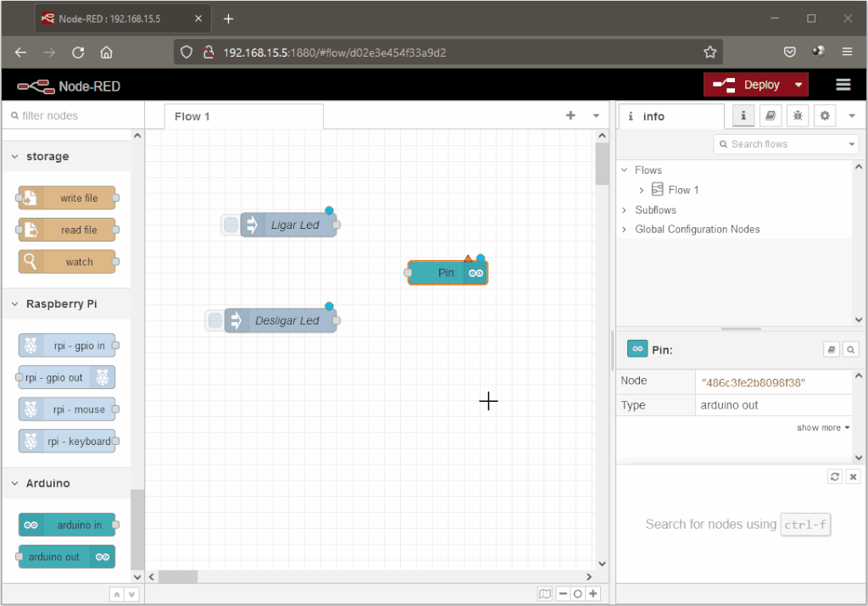Zoom in the workspace
Viewport: 868px width, 606px height.
click(x=593, y=594)
